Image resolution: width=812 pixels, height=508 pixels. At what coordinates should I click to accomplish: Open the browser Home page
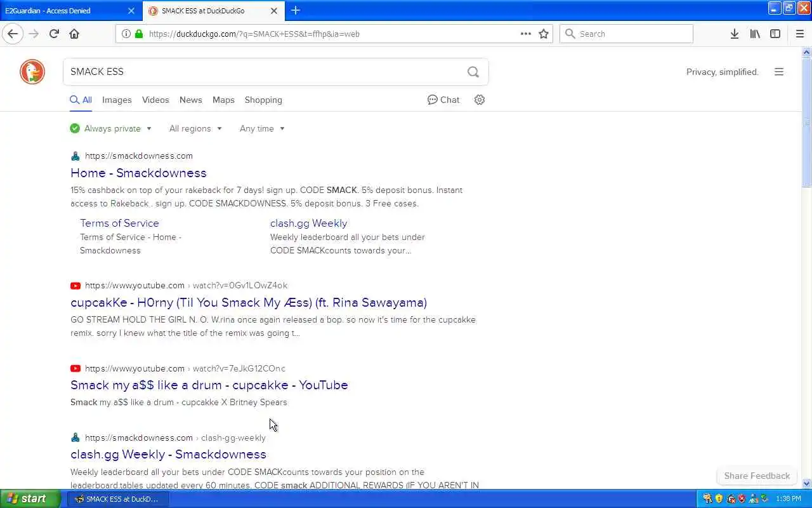coord(74,34)
